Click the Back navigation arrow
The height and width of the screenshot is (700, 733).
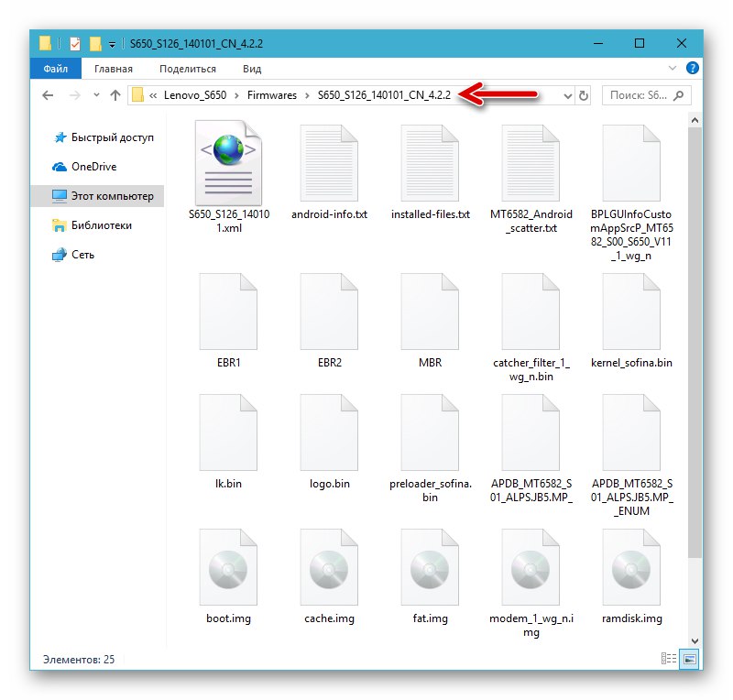pos(48,95)
